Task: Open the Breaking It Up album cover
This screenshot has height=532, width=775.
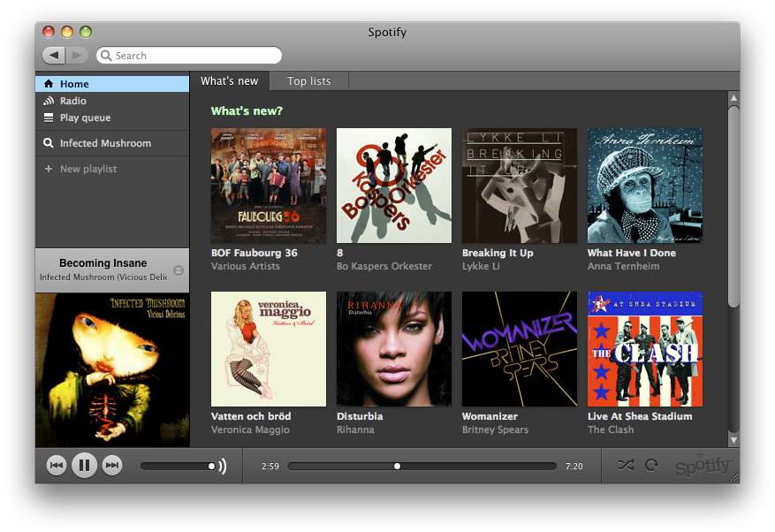Action: pyautogui.click(x=520, y=186)
